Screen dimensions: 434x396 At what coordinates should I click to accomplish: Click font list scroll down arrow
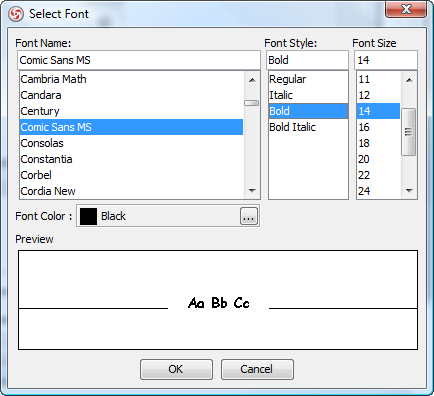tap(252, 191)
